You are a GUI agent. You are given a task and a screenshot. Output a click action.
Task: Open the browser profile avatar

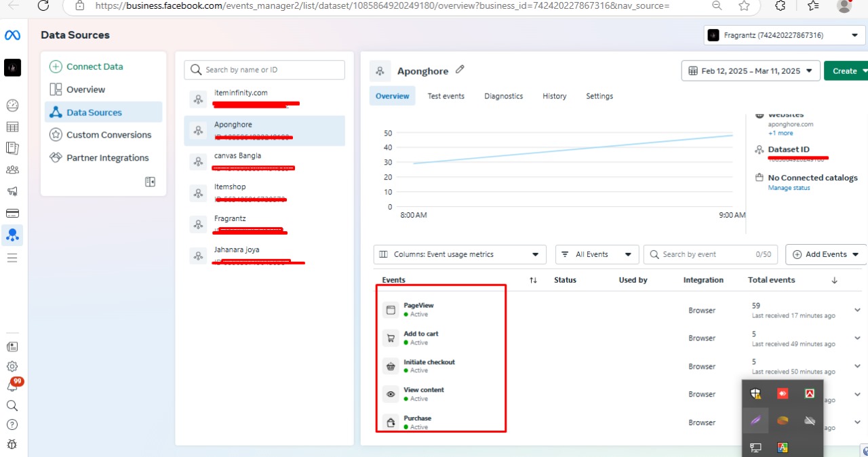(844, 5)
